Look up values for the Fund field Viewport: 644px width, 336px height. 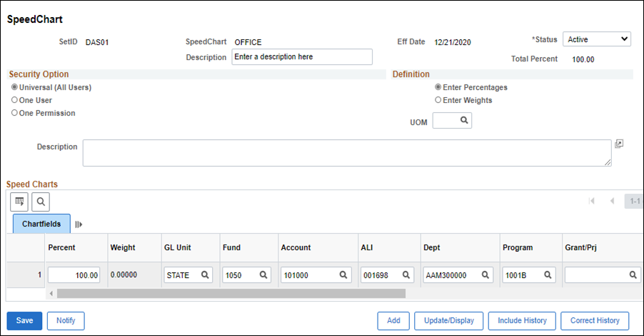coord(263,275)
